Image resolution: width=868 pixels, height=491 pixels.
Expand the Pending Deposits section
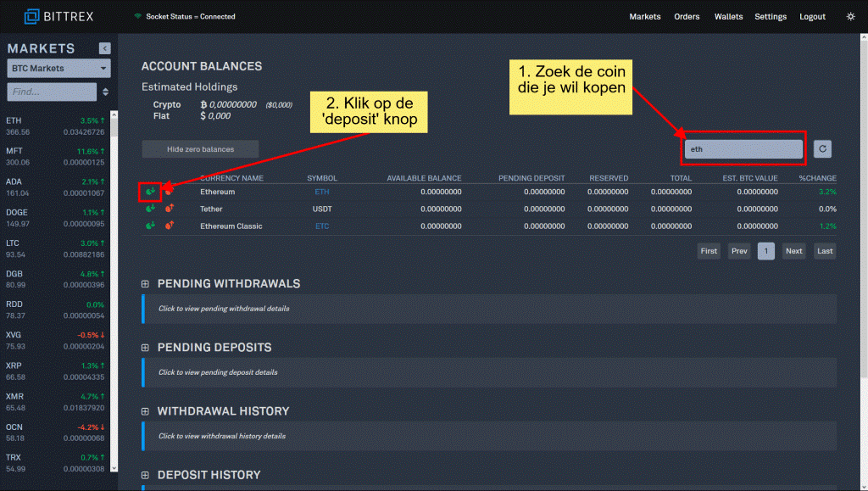(145, 348)
